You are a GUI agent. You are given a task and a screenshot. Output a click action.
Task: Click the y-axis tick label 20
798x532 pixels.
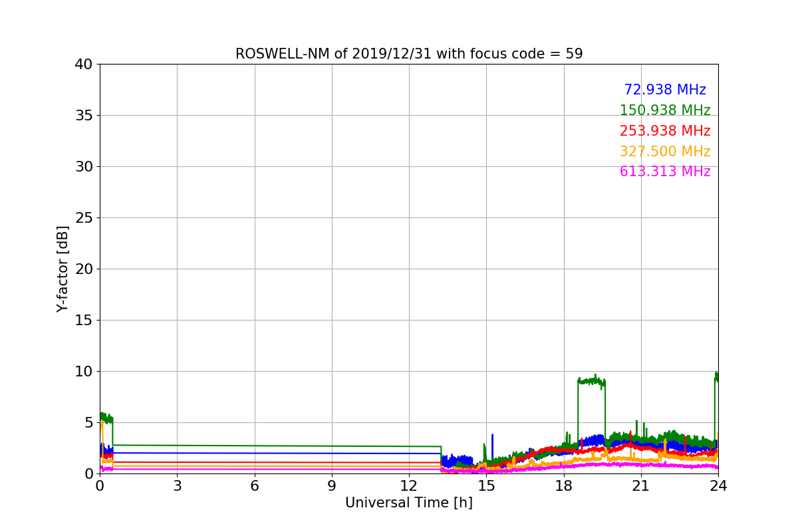84,269
